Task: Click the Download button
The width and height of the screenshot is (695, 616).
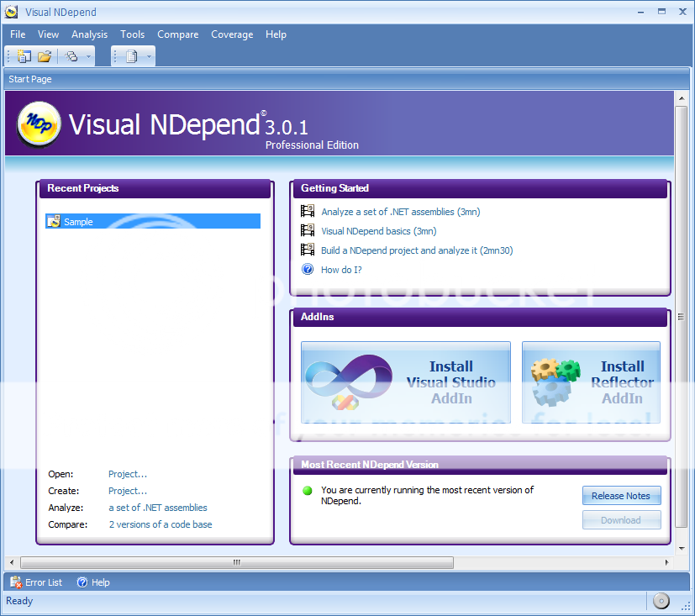Action: click(x=621, y=520)
